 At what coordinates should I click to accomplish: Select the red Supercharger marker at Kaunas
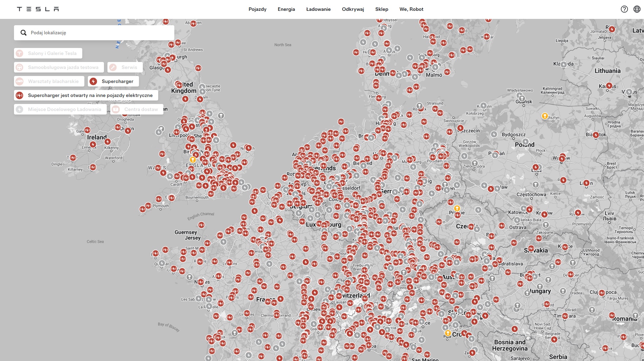tap(609, 86)
